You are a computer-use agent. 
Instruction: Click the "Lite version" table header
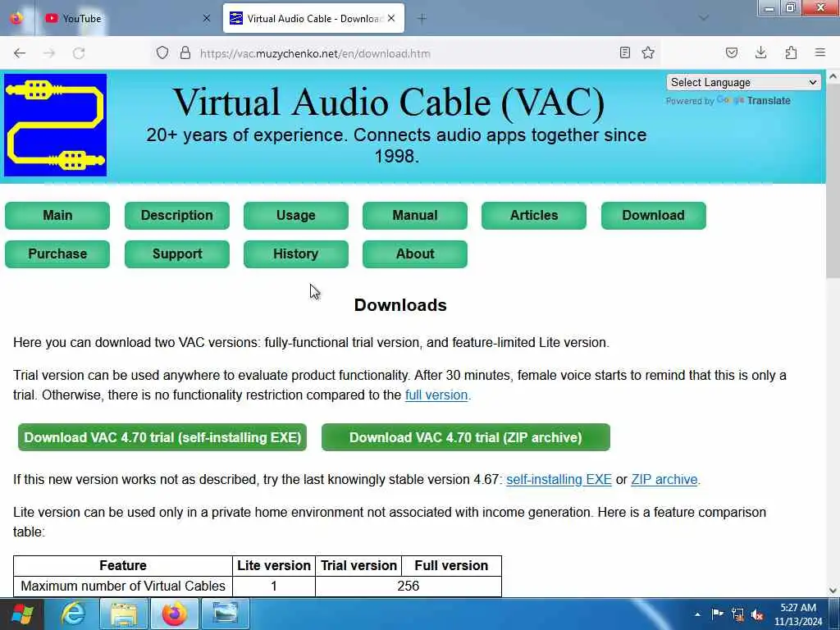coord(274,566)
